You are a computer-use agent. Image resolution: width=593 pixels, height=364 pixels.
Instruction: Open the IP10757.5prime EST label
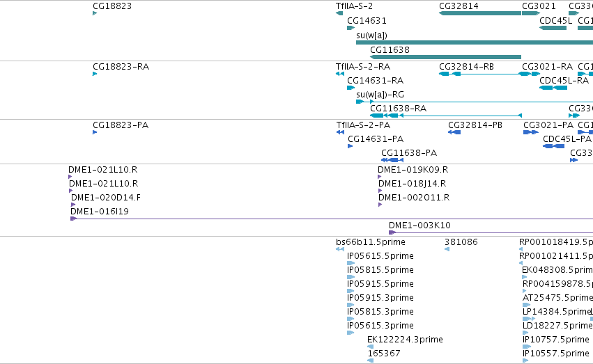(x=555, y=340)
